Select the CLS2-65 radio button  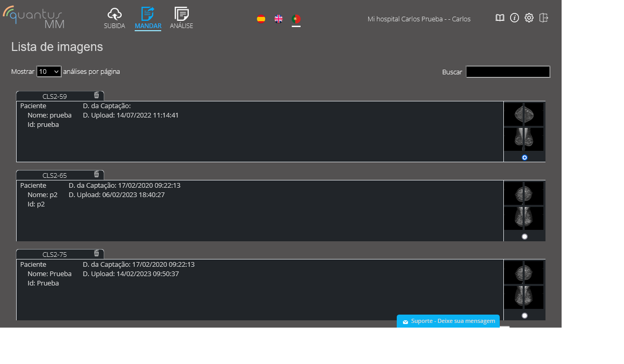point(524,237)
